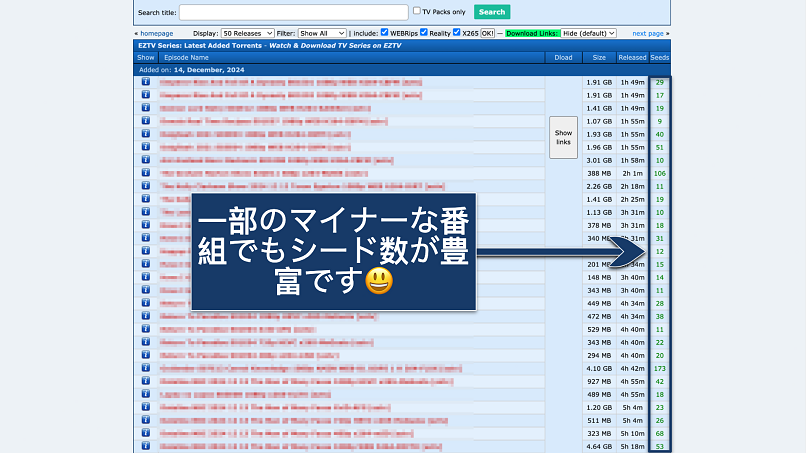This screenshot has width=806, height=453.
Task: Click the 927 MB size cell
Action: click(x=599, y=382)
